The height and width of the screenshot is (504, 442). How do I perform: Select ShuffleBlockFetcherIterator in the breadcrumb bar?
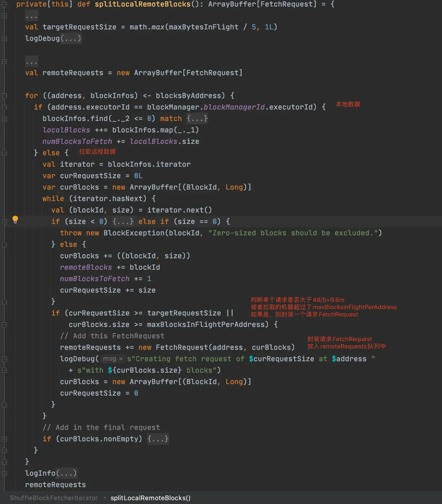[x=54, y=498]
